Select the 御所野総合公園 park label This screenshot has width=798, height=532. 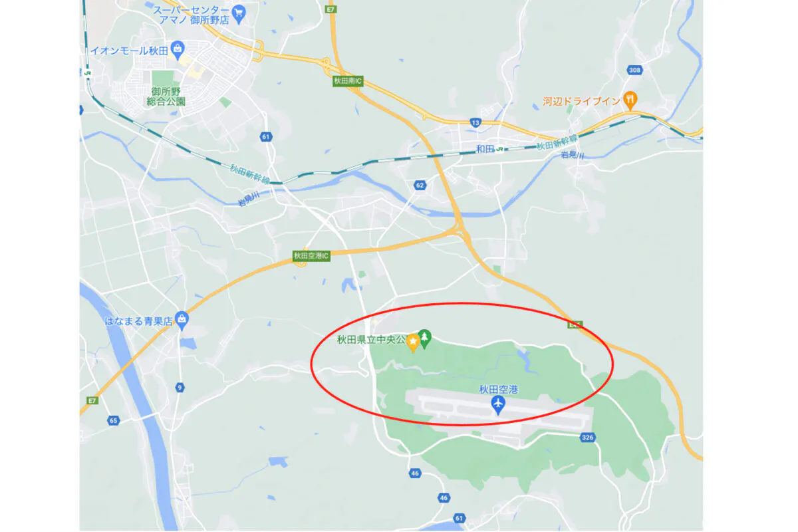(x=166, y=97)
